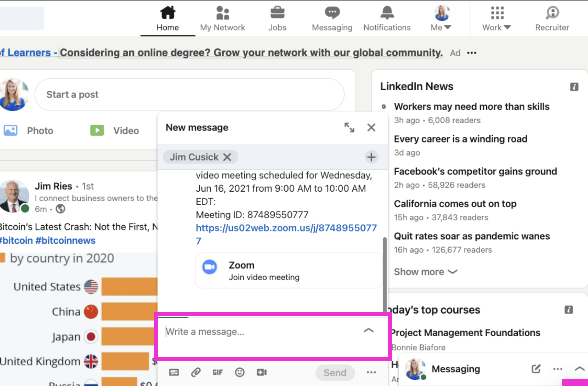This screenshot has width=588, height=386.
Task: Click Jim Ries profile photo
Action: tap(14, 196)
